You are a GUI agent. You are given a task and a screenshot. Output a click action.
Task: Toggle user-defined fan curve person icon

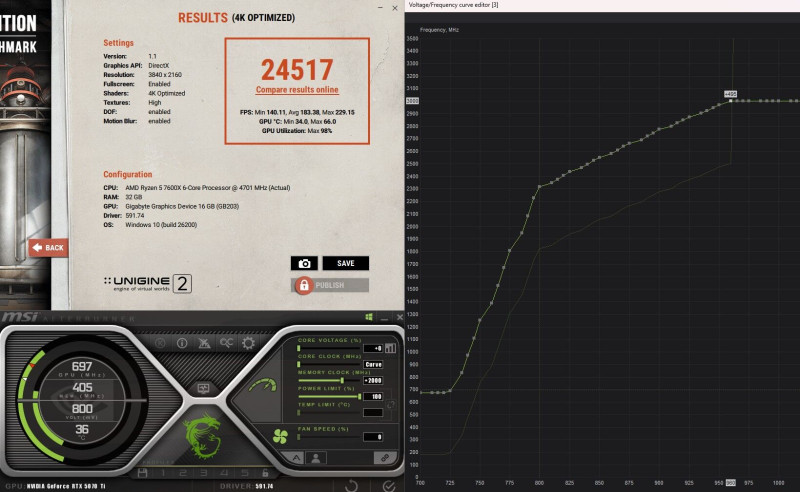(316, 458)
